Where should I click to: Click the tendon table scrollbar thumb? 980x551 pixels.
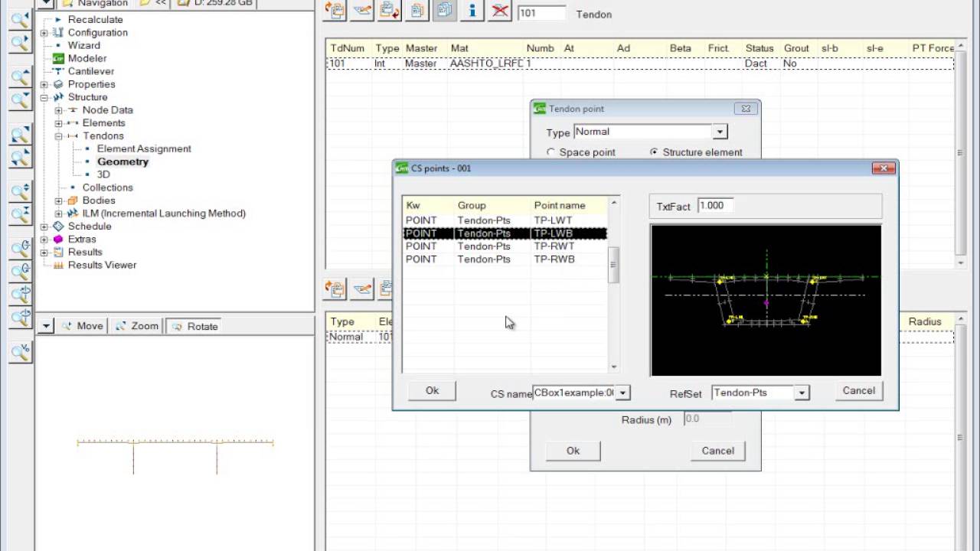tap(961, 153)
